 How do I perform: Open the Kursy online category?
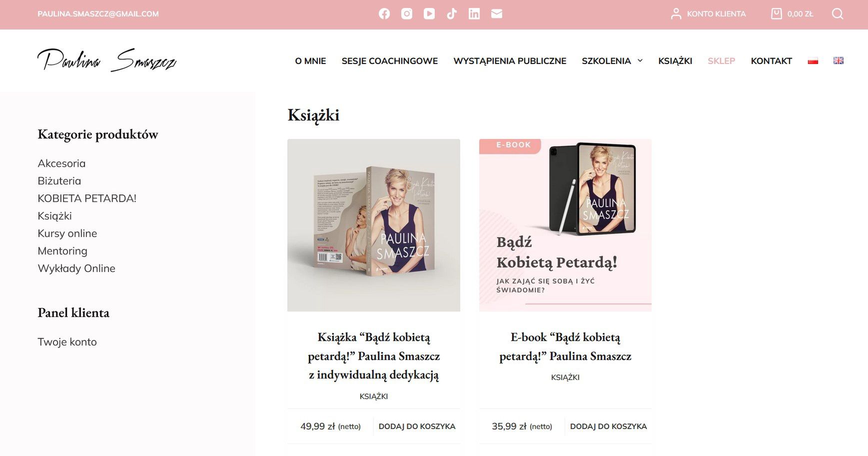coord(67,233)
